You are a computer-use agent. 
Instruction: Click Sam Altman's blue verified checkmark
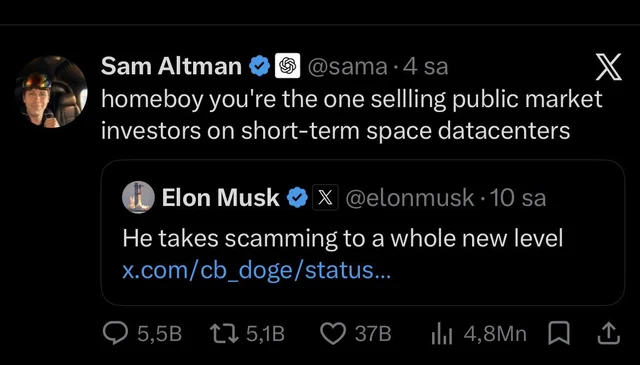click(260, 66)
